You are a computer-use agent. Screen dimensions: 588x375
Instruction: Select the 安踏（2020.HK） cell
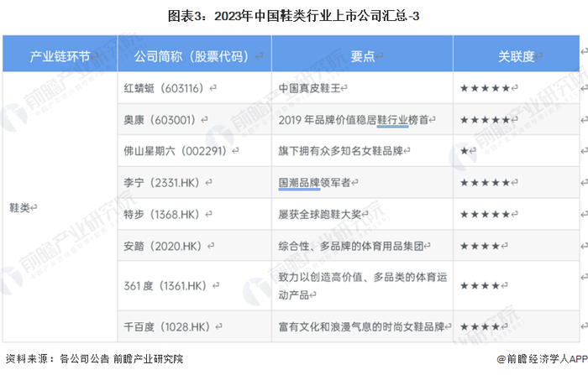[x=194, y=246]
